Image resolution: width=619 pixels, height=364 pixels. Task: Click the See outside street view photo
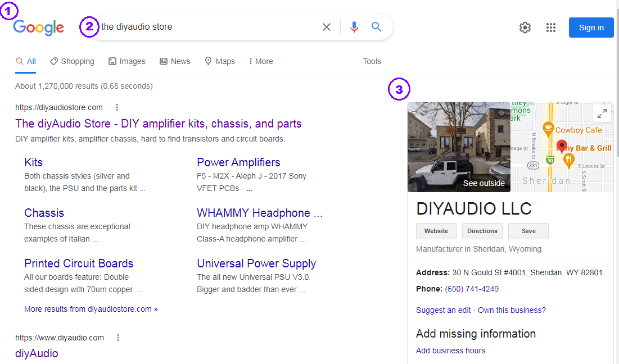pyautogui.click(x=459, y=147)
